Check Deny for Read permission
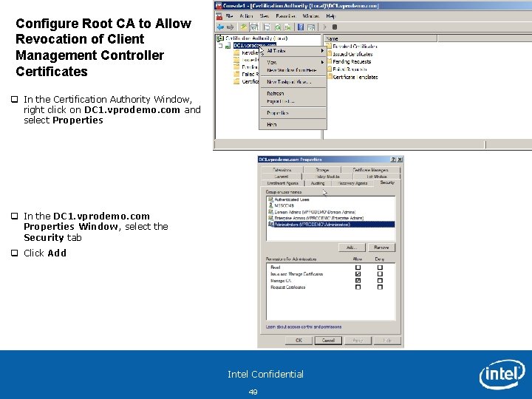532x399 pixels. pos(380,267)
